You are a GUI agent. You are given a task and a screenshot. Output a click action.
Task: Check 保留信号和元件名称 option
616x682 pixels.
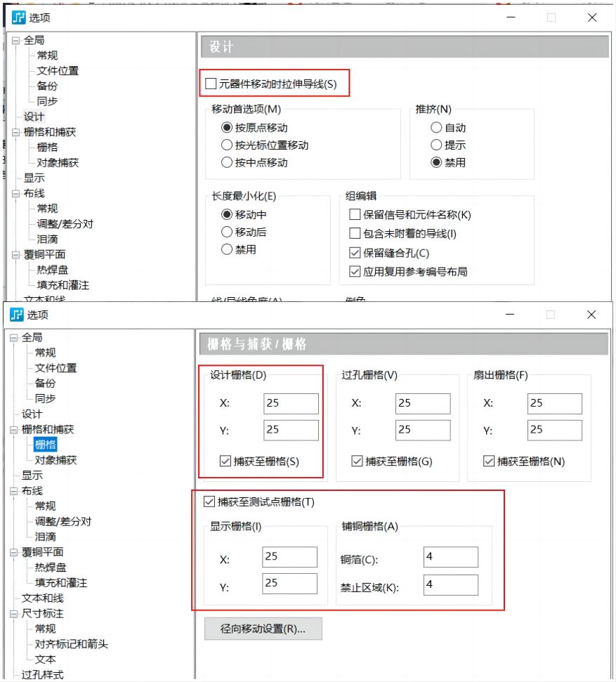click(355, 215)
